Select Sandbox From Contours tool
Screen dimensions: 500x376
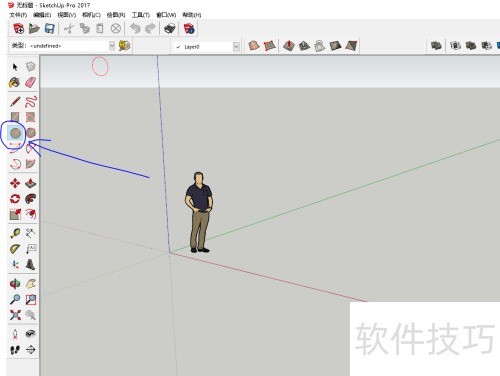point(254,46)
